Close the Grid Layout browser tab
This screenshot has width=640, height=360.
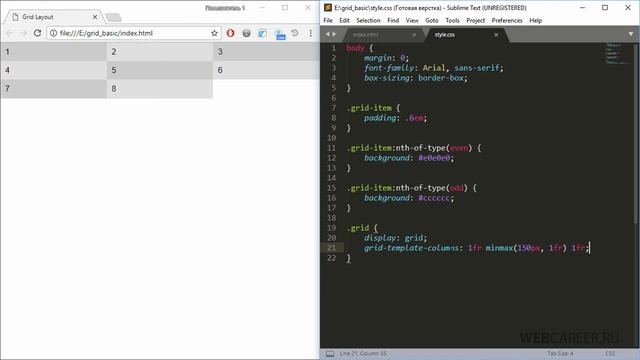(95, 17)
